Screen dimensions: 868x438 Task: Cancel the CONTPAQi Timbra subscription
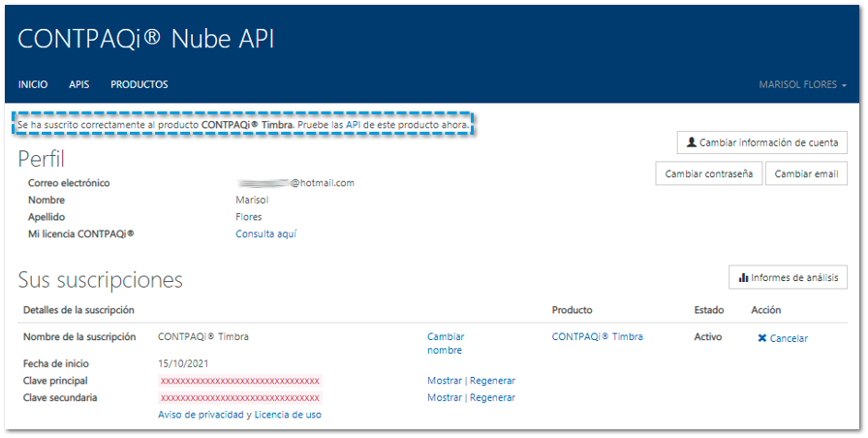click(783, 338)
